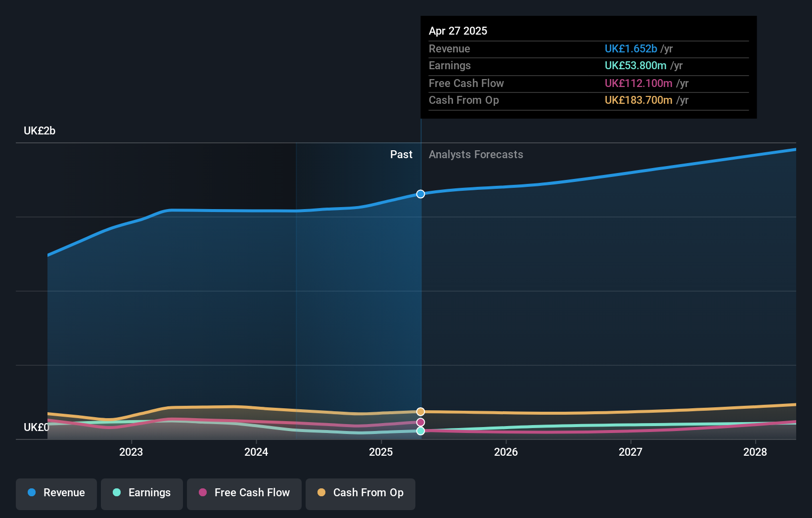The width and height of the screenshot is (812, 518).
Task: Select the pink Free Cash Flow chart marker
Action: pyautogui.click(x=420, y=422)
